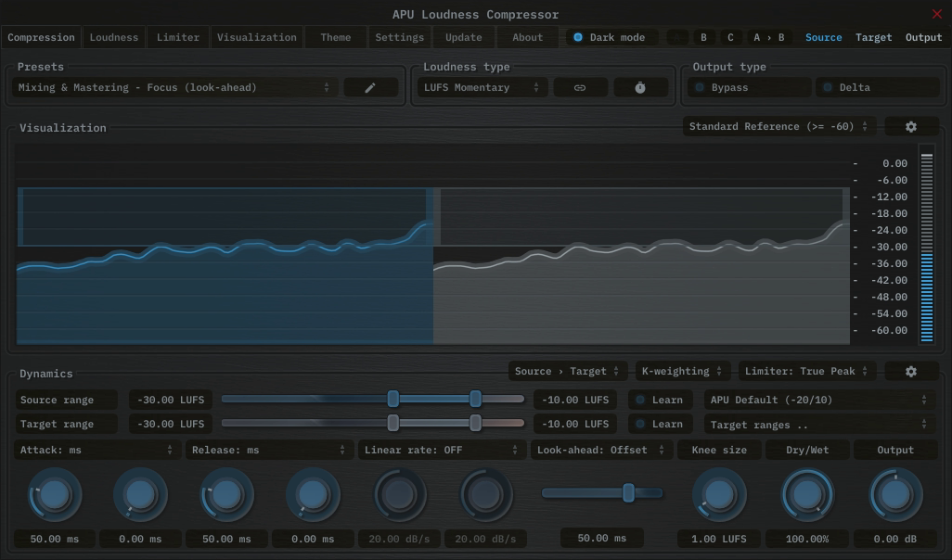Open the Visualization tab

click(x=257, y=38)
